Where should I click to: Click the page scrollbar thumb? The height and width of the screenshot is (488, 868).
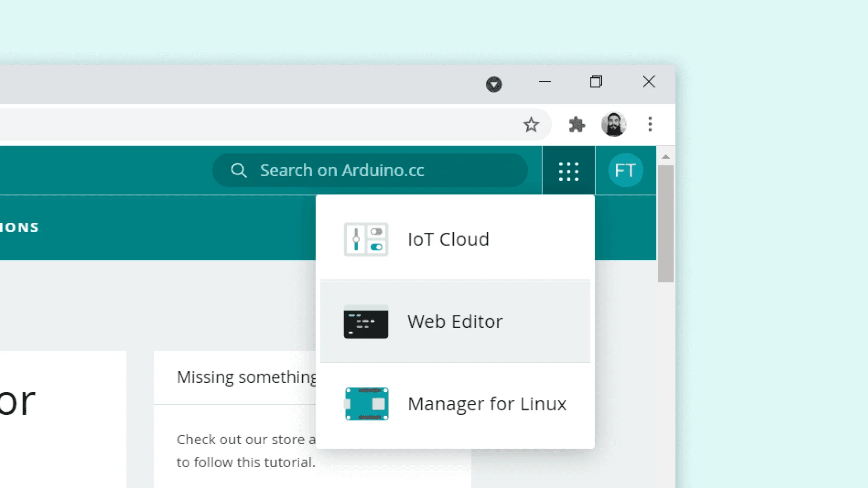click(665, 224)
